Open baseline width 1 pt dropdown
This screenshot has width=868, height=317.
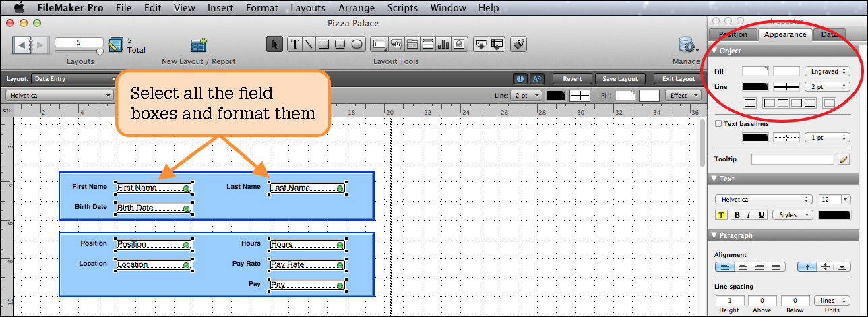pyautogui.click(x=828, y=138)
